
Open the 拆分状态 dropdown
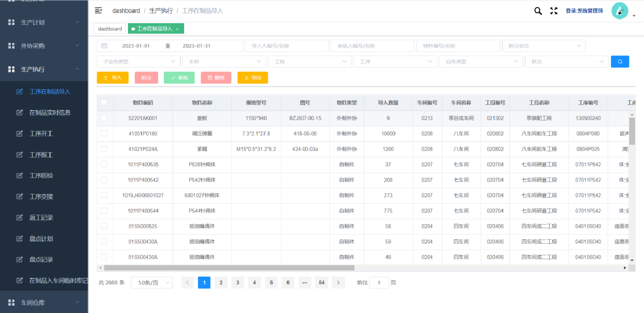pos(543,46)
